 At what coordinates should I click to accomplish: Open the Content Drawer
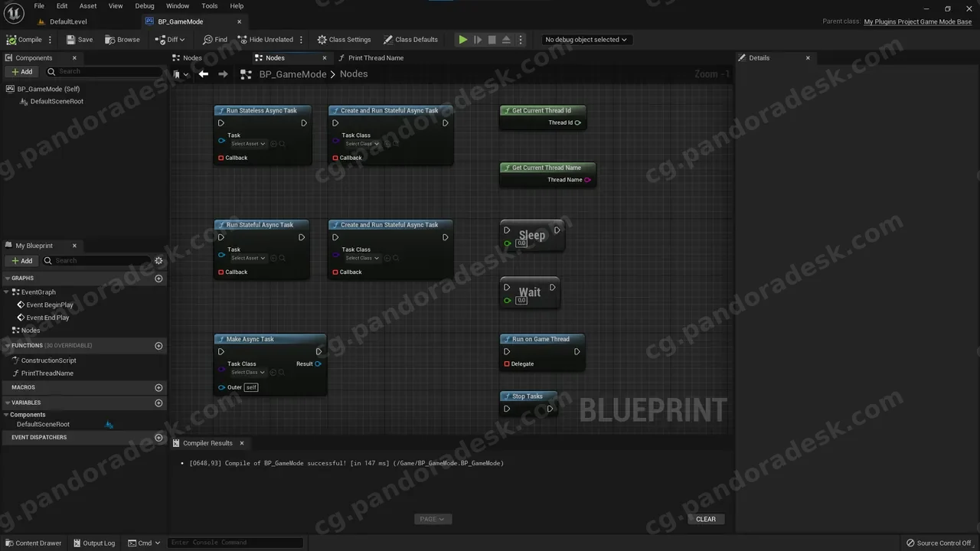(x=33, y=543)
